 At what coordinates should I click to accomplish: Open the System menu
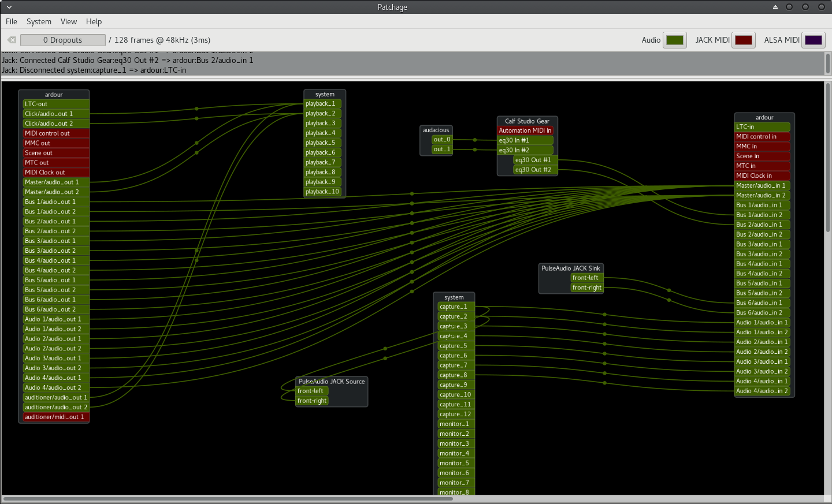click(39, 21)
